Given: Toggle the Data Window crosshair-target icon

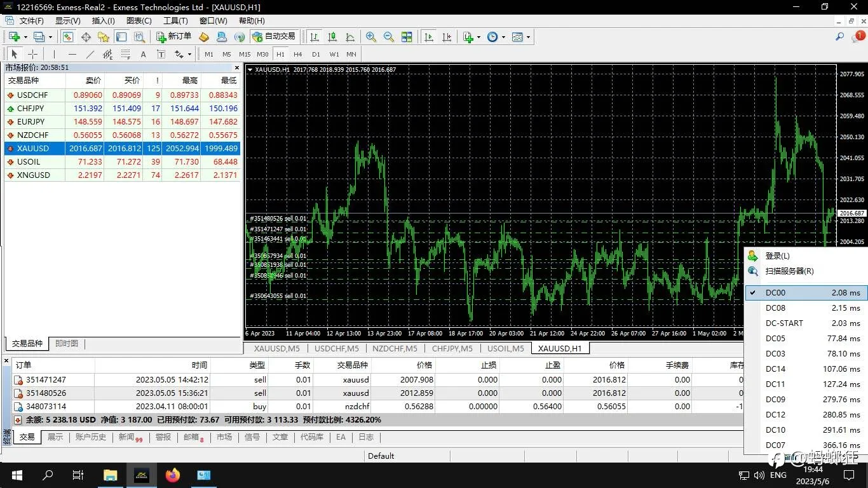Looking at the screenshot, I should 86,37.
